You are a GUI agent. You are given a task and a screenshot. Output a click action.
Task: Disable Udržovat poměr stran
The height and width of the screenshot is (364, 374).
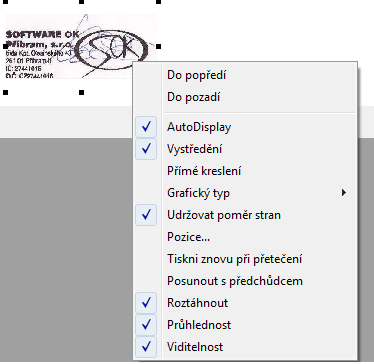(246, 215)
